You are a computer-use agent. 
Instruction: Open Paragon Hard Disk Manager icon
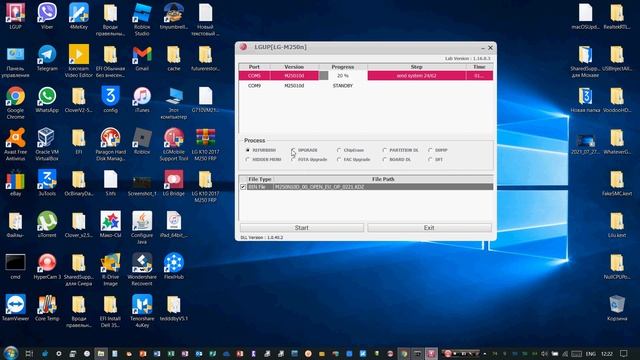tap(110, 144)
